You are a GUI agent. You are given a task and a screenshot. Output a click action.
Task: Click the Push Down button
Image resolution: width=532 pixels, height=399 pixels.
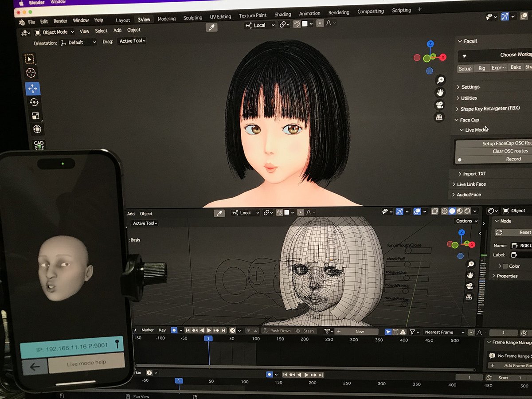coord(277,331)
